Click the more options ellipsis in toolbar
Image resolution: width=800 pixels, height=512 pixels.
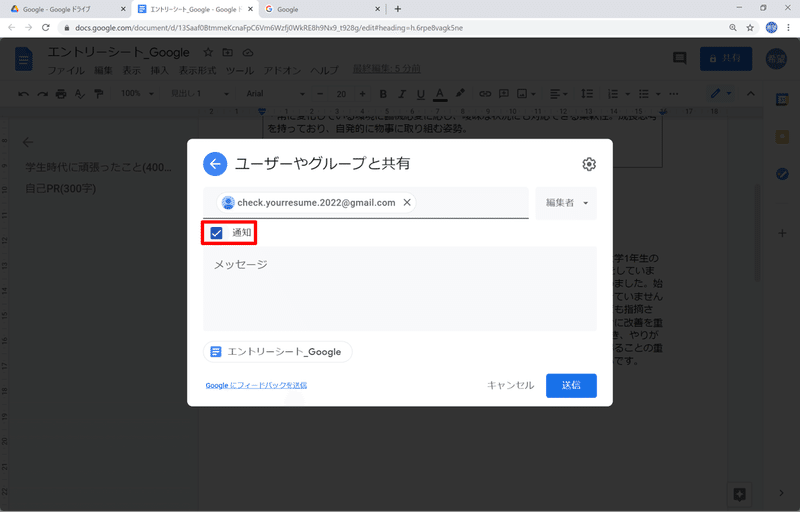(x=674, y=94)
